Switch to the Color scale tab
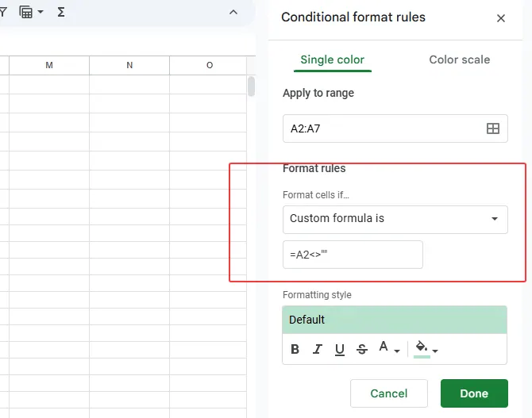Viewport: 532px width, 418px height. click(459, 59)
